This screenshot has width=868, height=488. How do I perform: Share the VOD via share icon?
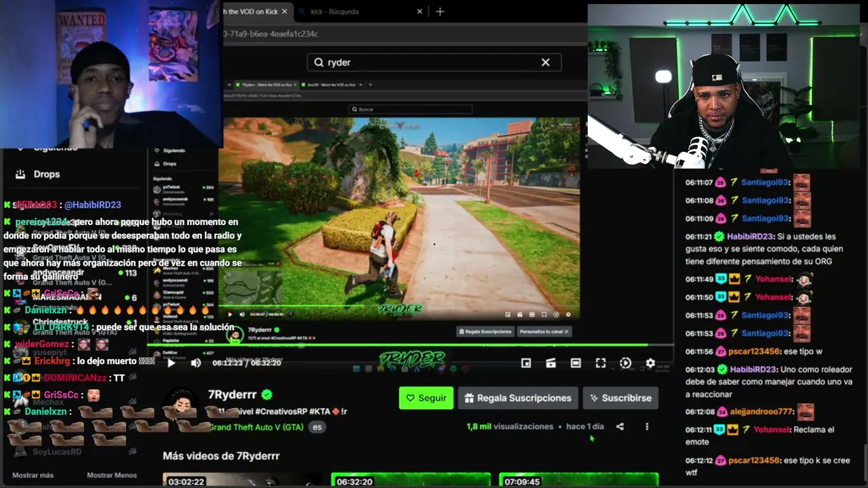coord(620,426)
